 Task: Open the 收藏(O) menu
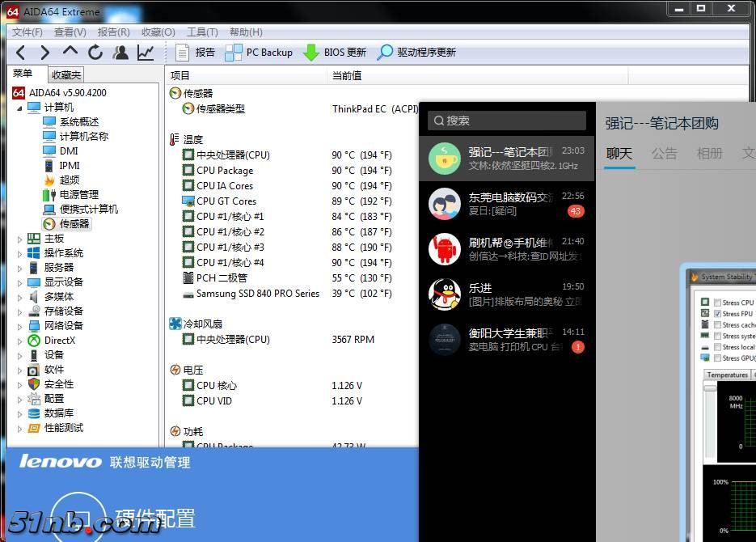158,32
